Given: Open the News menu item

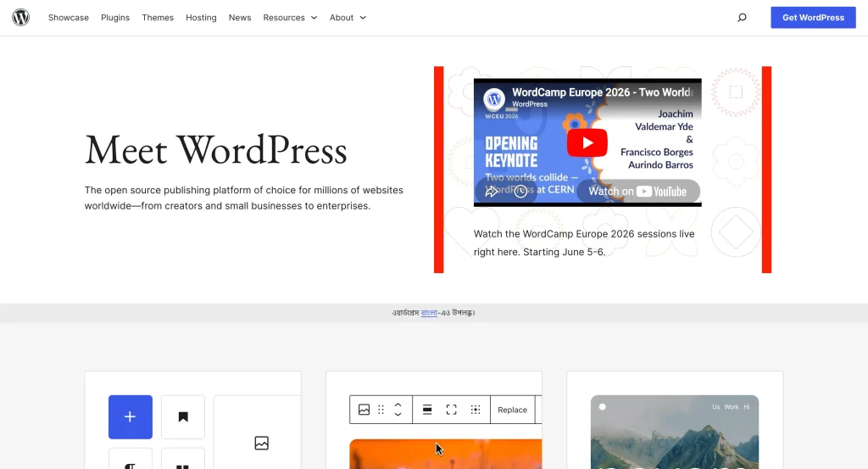Looking at the screenshot, I should (x=240, y=18).
